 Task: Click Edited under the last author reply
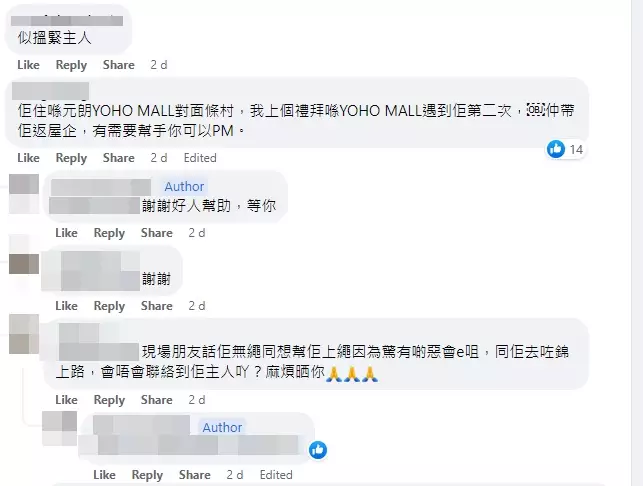tap(276, 475)
